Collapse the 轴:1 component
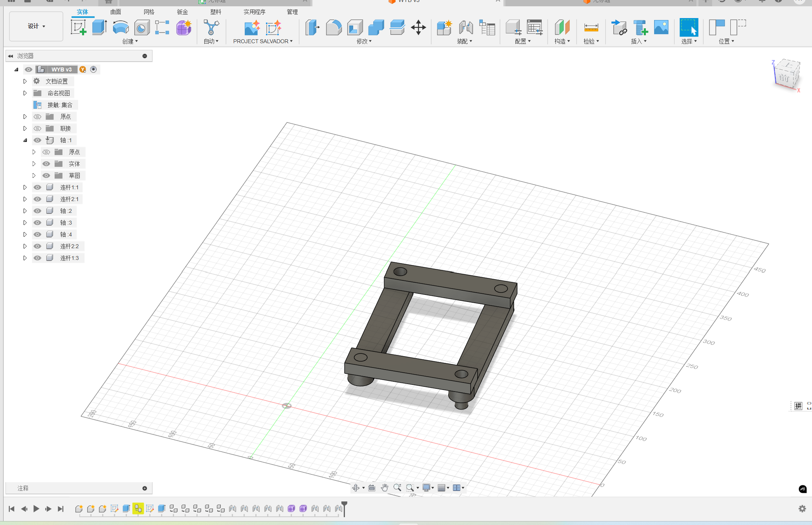This screenshot has height=525, width=812. point(25,140)
